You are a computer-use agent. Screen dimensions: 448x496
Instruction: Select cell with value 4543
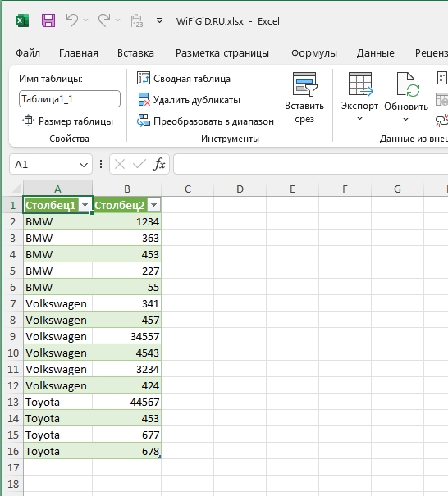point(127,353)
